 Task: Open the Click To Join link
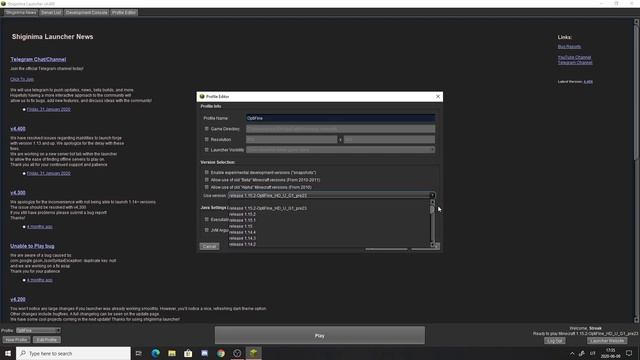click(x=22, y=79)
